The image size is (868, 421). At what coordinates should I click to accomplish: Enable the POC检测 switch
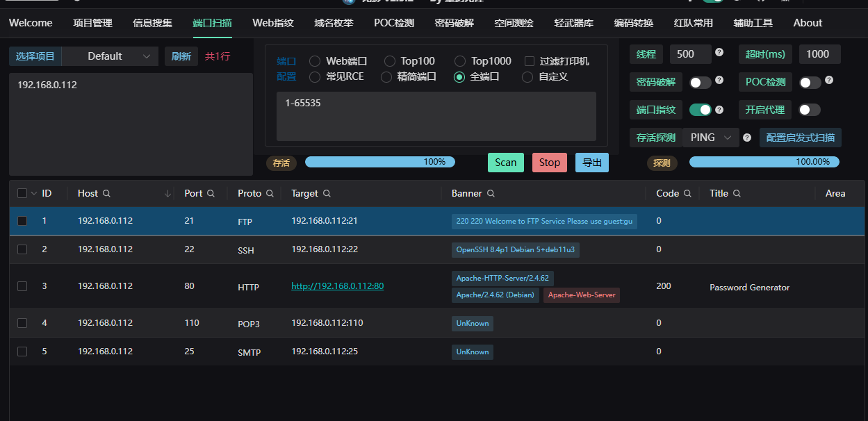pos(810,83)
